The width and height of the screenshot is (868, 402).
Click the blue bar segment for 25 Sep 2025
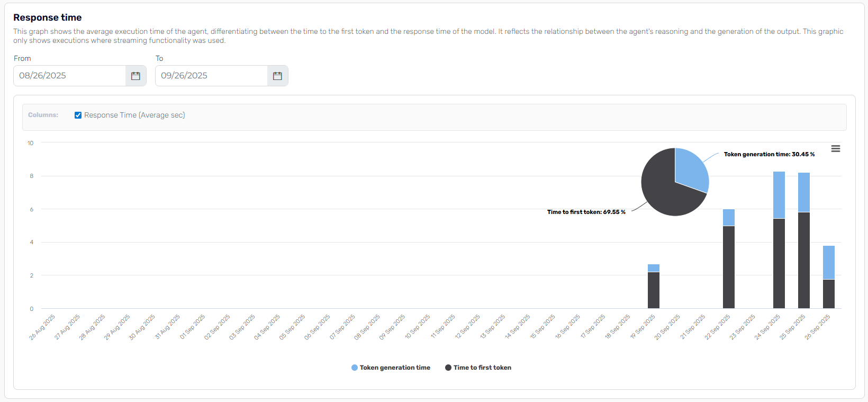(804, 192)
